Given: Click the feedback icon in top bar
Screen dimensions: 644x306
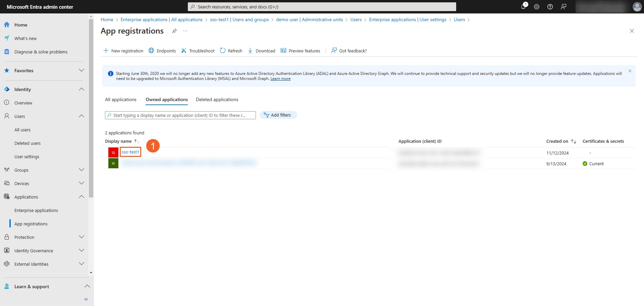Looking at the screenshot, I should [563, 7].
